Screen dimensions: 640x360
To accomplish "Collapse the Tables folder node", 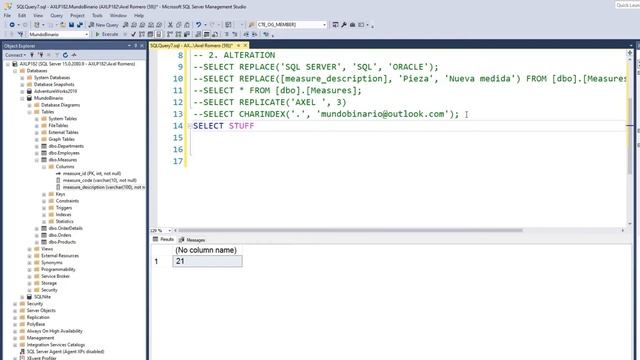I will (29, 112).
